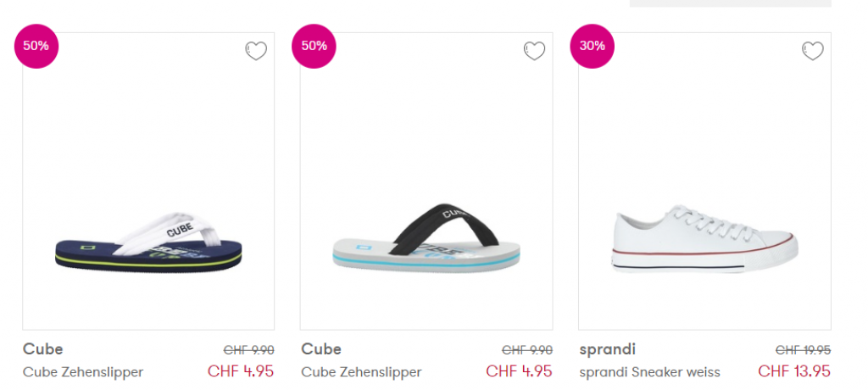Screen dimensions: 868x390
Task: Open Cube Zehenslipper title under grey slipper
Action: pyautogui.click(x=361, y=372)
